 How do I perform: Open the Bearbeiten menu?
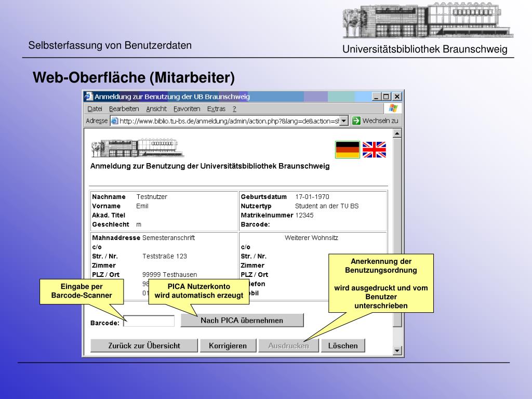coord(124,109)
